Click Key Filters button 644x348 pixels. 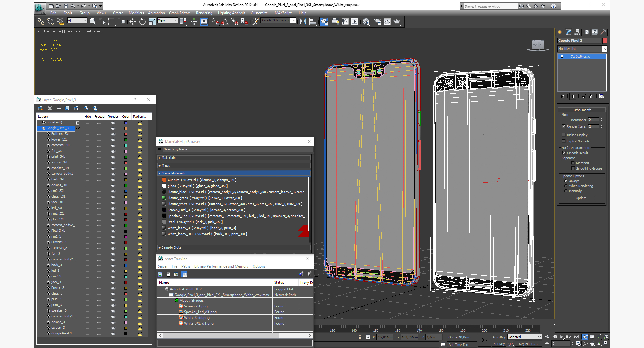coord(528,344)
